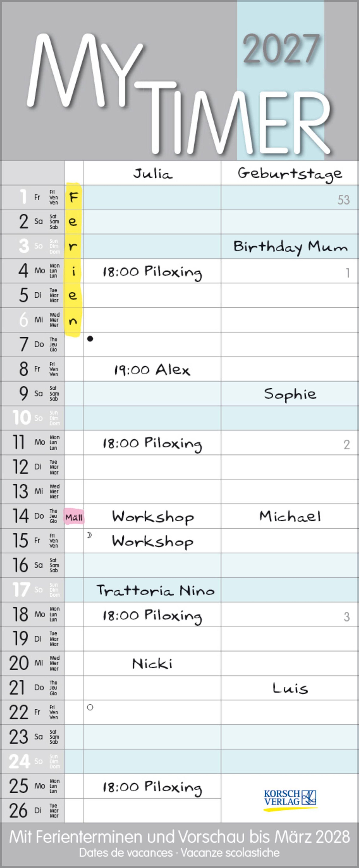
Task: Click the new moon dot on day 7
Action: pyautogui.click(x=90, y=339)
